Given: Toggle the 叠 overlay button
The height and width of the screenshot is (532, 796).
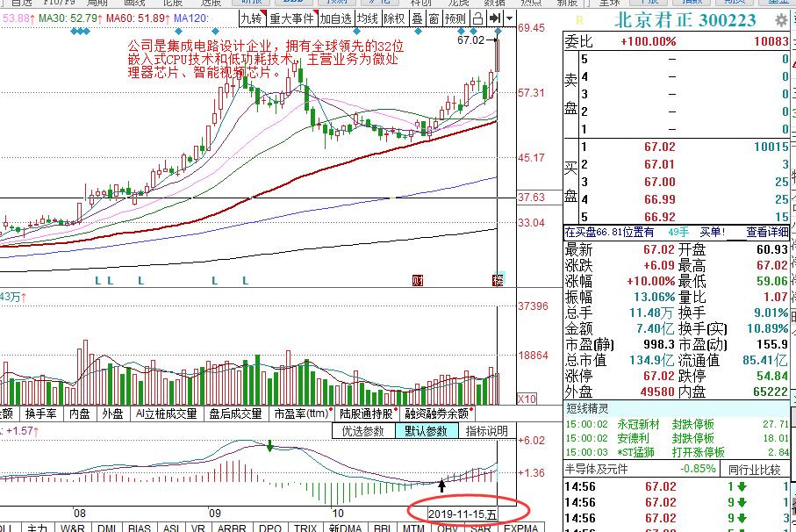Looking at the screenshot, I should pos(417,18).
